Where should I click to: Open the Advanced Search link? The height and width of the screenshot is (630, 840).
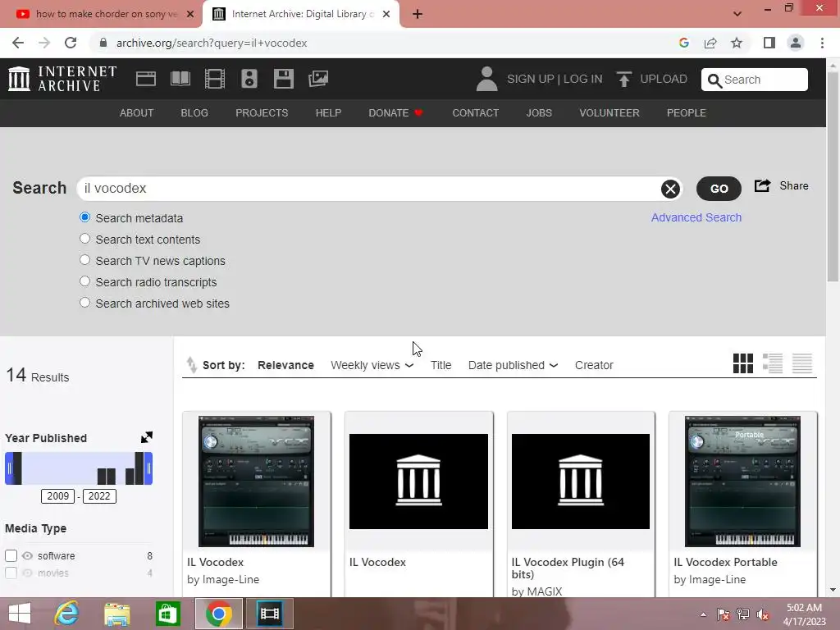tap(696, 217)
